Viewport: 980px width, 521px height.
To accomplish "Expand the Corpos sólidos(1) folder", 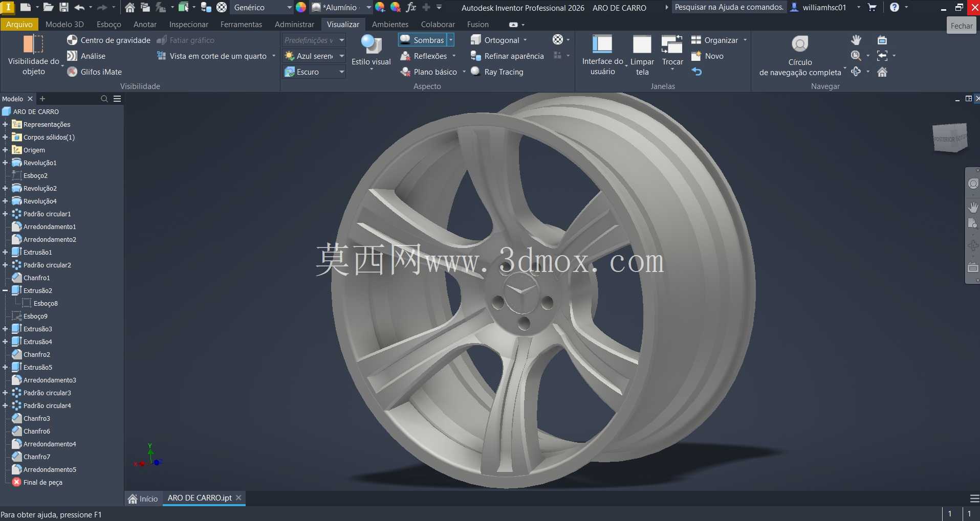I will tap(5, 137).
